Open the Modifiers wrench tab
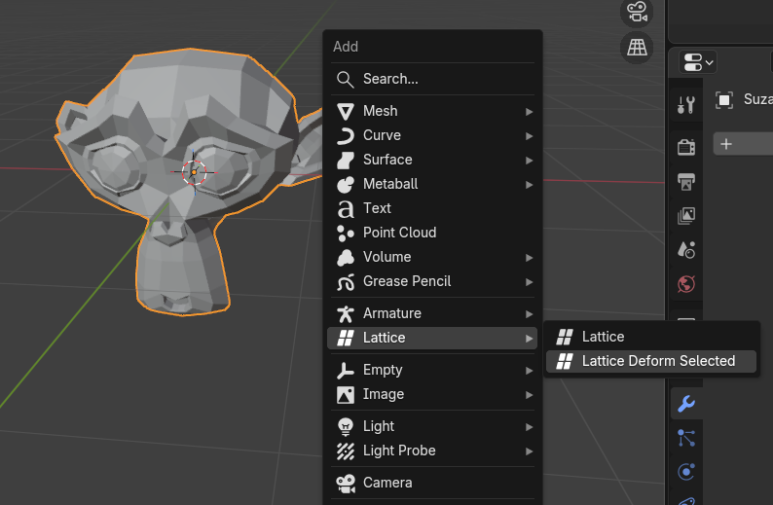Viewport: 773px width, 505px height. [686, 404]
